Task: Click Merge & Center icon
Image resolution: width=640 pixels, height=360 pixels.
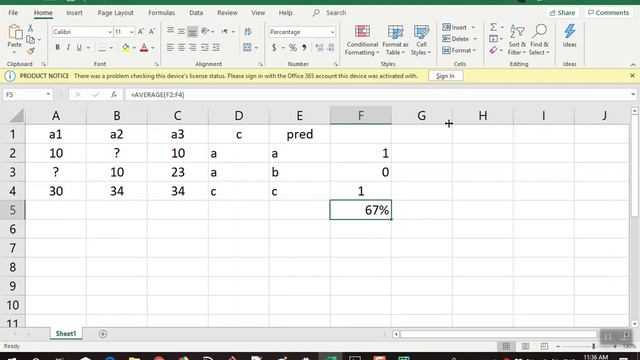Action: point(247,48)
